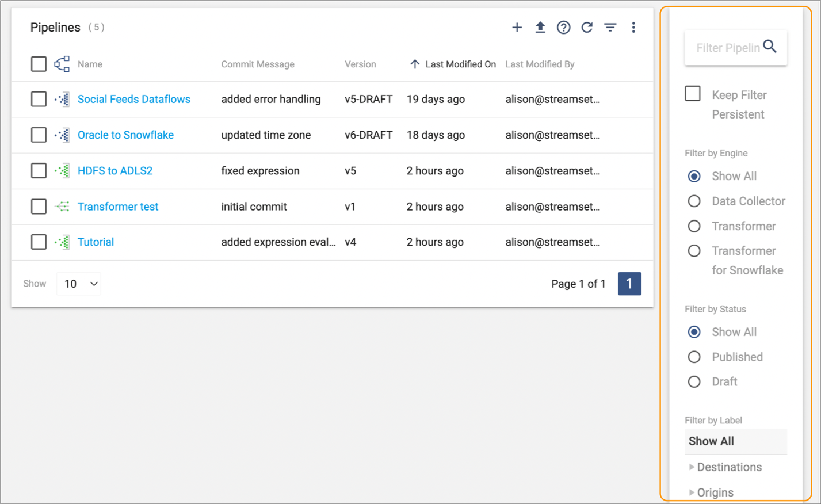Viewport: 821px width, 504px height.
Task: Check the Tutorial row checkbox
Action: click(x=39, y=242)
